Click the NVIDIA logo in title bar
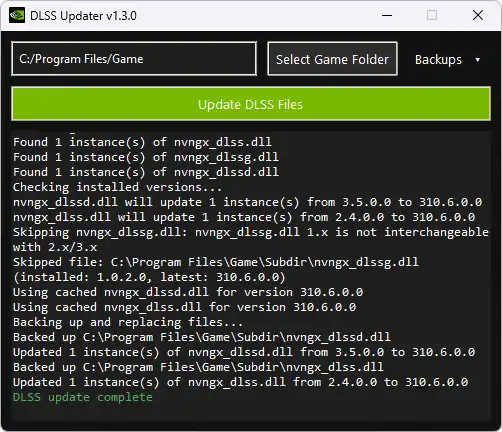The image size is (502, 432). click(17, 15)
